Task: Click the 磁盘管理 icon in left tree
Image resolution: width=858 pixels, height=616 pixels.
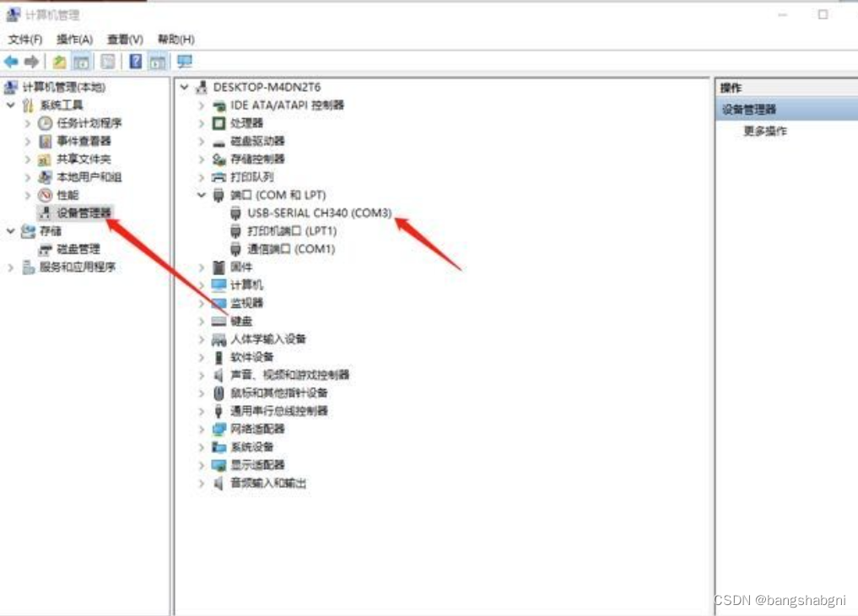Action: pos(45,250)
